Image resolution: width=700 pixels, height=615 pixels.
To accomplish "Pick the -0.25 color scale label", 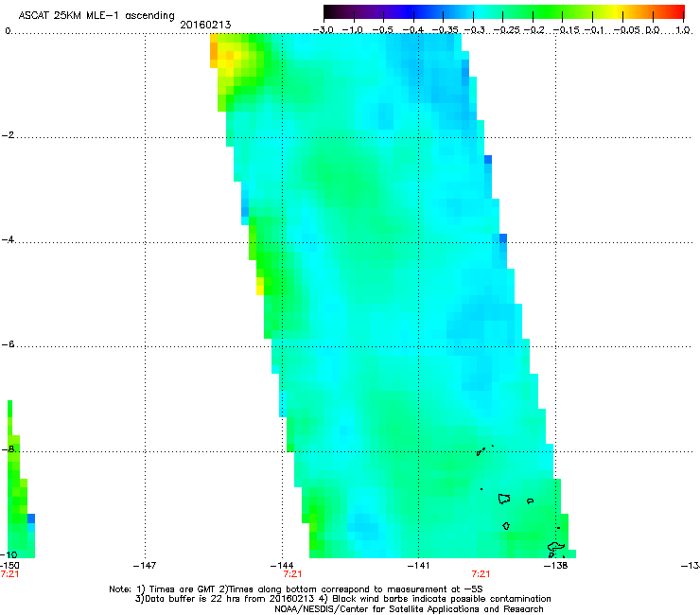I will click(507, 30).
